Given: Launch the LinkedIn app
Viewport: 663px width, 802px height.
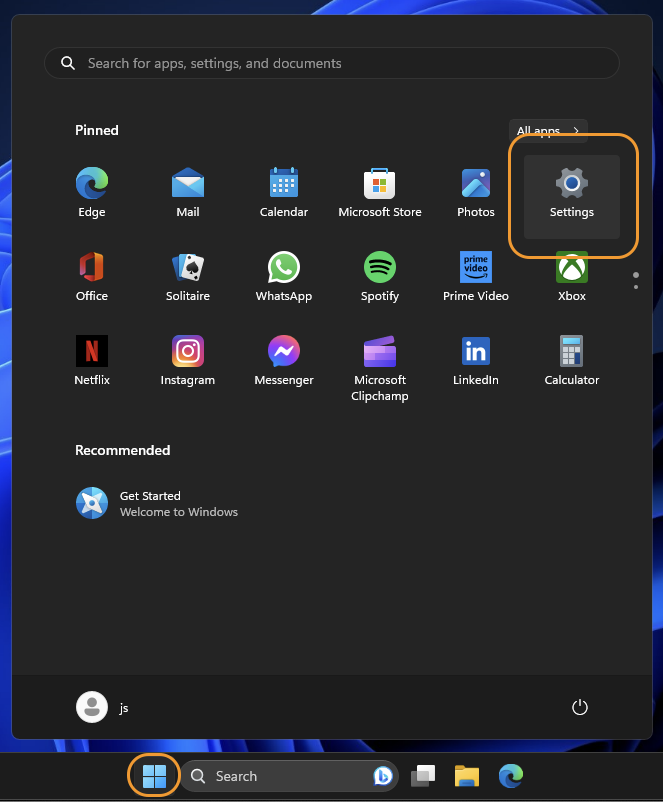Looking at the screenshot, I should [x=476, y=360].
